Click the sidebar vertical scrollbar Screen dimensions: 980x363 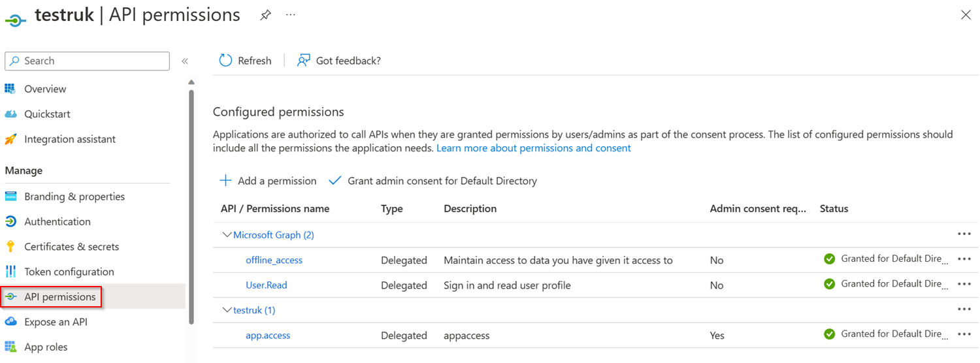point(191,206)
